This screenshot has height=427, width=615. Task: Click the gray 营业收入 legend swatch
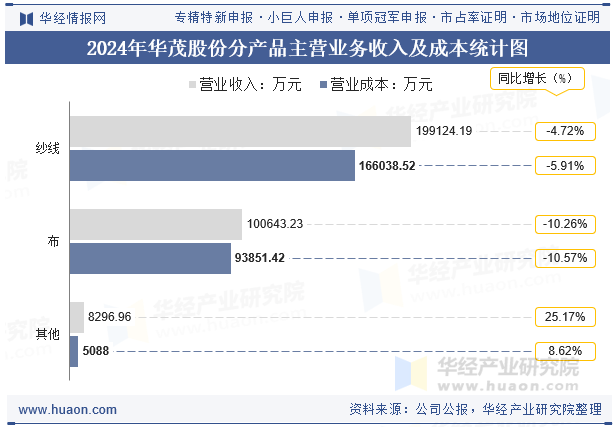pyautogui.click(x=192, y=85)
